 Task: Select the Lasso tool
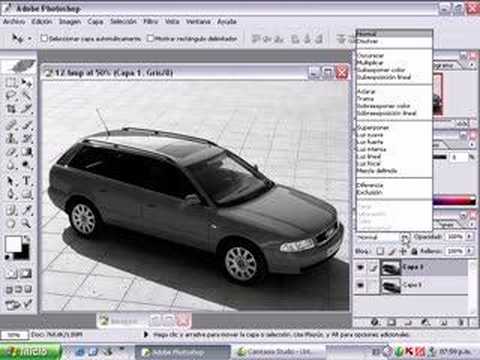[11, 96]
